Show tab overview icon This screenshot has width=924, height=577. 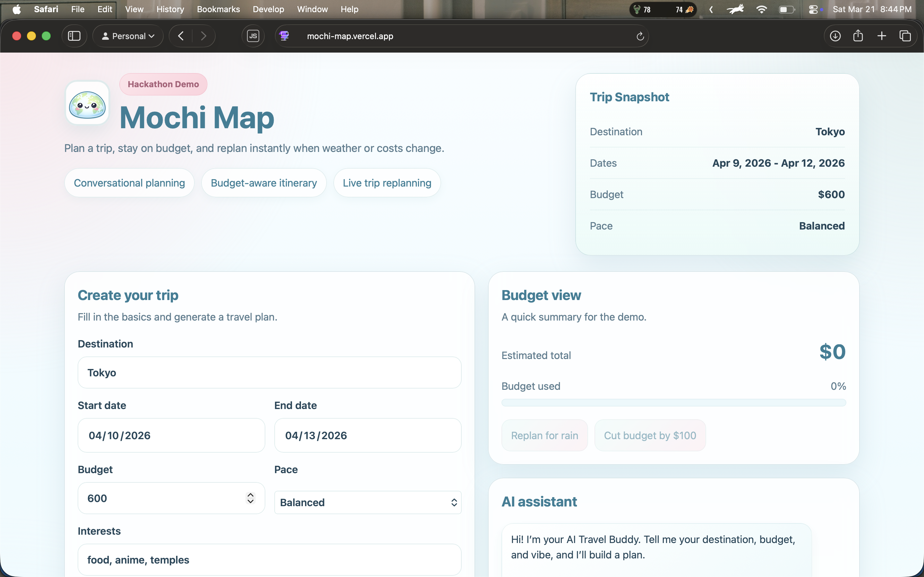click(905, 36)
